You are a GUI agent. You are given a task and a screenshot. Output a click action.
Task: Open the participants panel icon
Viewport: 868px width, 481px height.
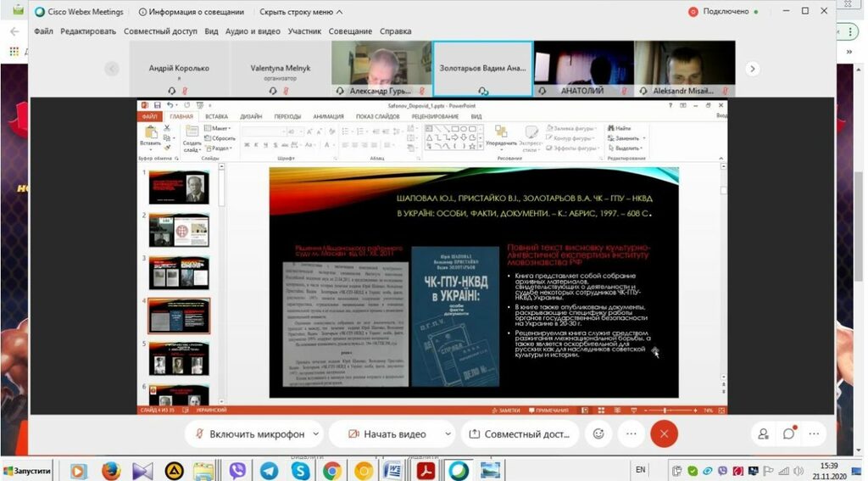click(x=763, y=433)
